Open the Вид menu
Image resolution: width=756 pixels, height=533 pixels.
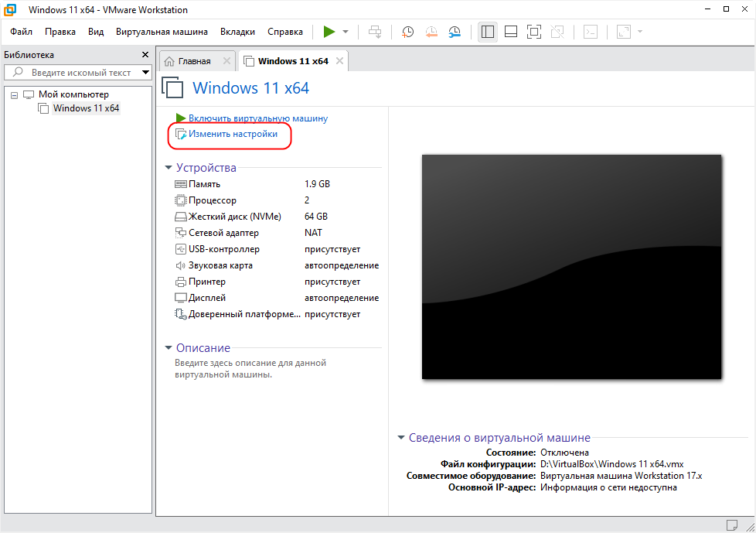96,32
